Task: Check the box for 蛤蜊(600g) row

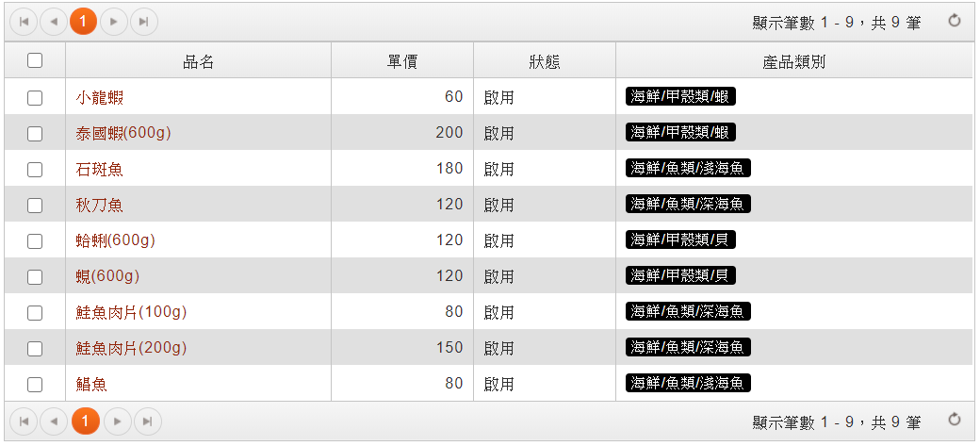Action: [x=35, y=240]
